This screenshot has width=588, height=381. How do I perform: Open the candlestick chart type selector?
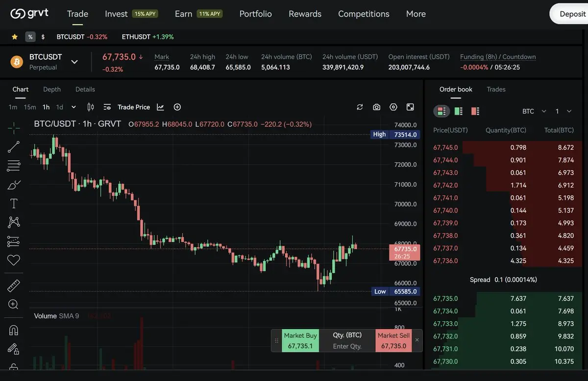pos(91,107)
